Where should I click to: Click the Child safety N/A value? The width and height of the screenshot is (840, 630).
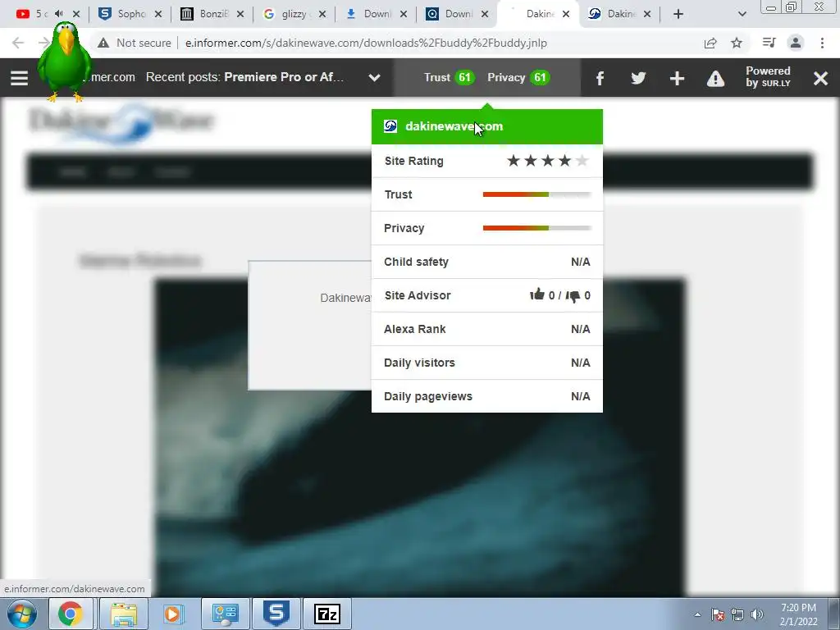click(580, 262)
